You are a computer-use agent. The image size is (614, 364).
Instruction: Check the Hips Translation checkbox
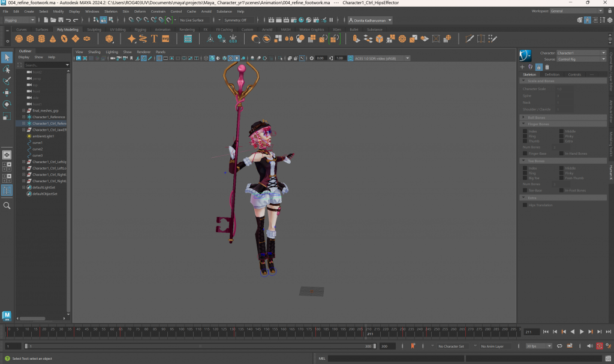pos(525,205)
